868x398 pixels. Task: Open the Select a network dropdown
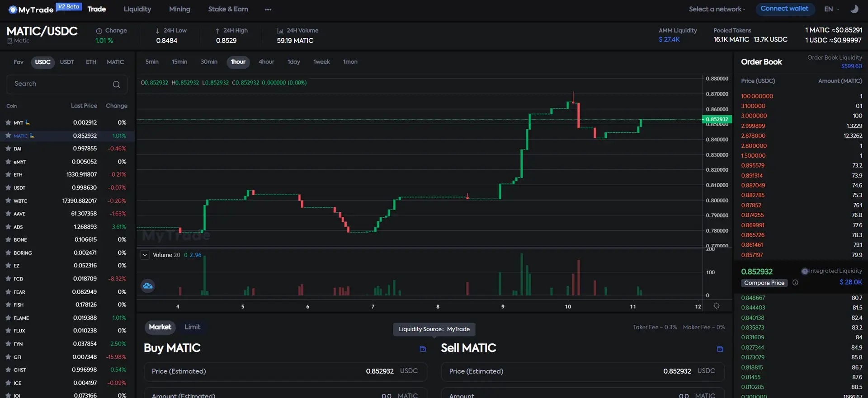coord(717,9)
